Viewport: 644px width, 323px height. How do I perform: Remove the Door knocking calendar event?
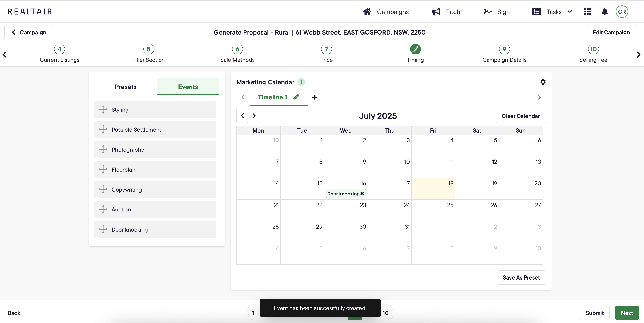(x=362, y=193)
